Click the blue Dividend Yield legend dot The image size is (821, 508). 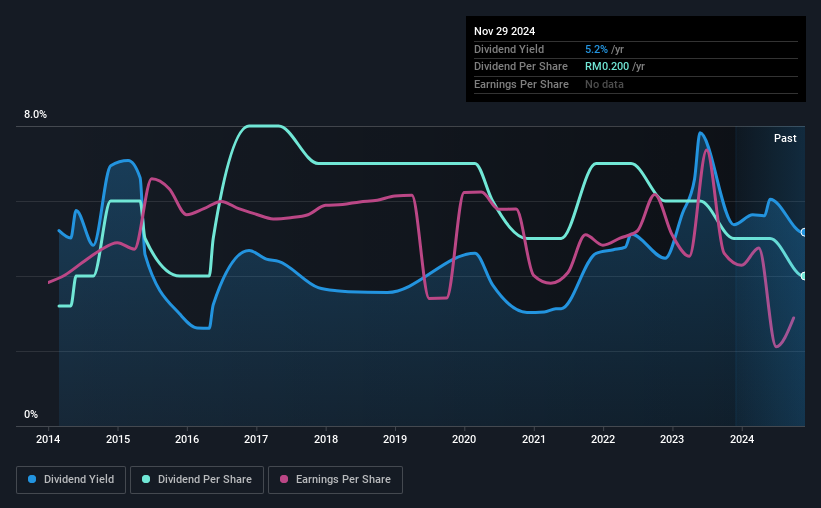[32, 479]
